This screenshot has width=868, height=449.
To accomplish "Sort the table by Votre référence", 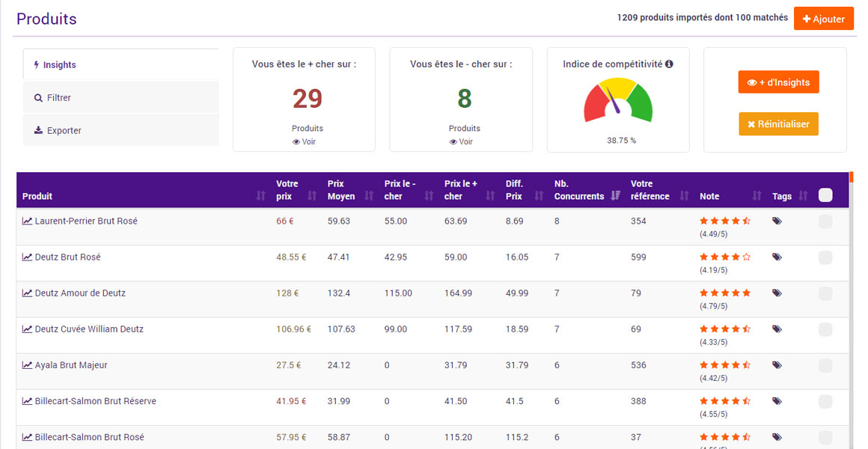I will click(x=684, y=196).
